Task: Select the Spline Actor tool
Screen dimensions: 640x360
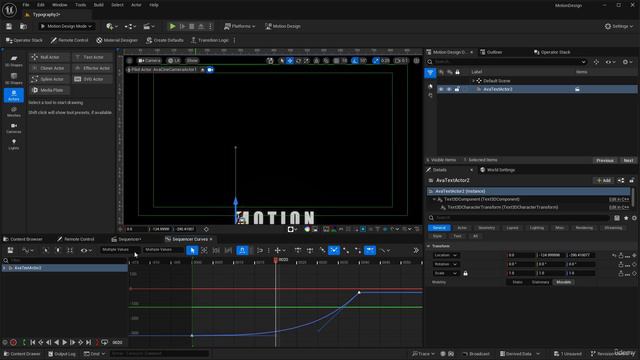Action: pos(49,79)
